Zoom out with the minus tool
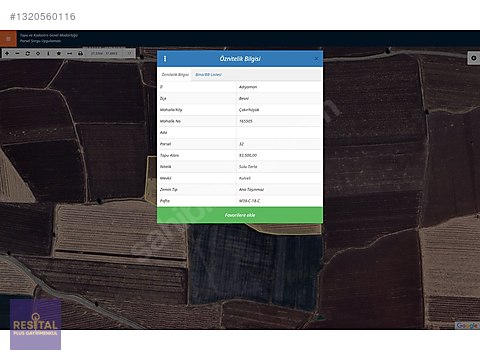 point(17,53)
